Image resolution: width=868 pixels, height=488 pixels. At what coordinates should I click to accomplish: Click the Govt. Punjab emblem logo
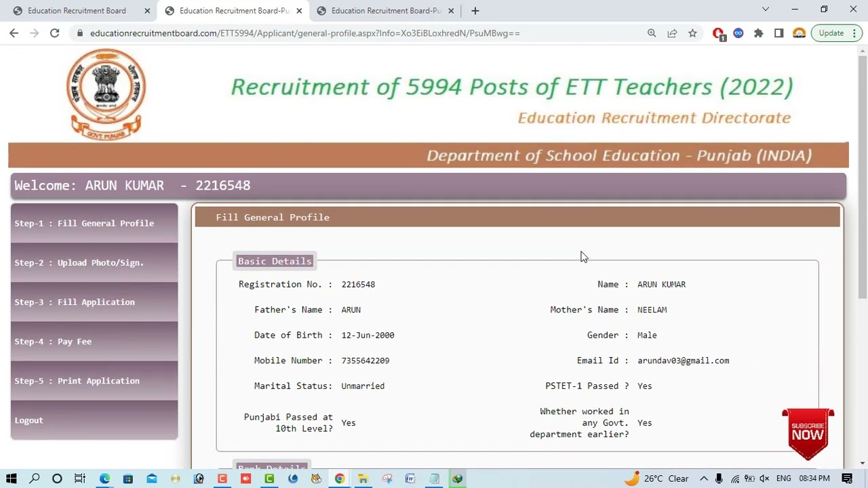tap(106, 94)
